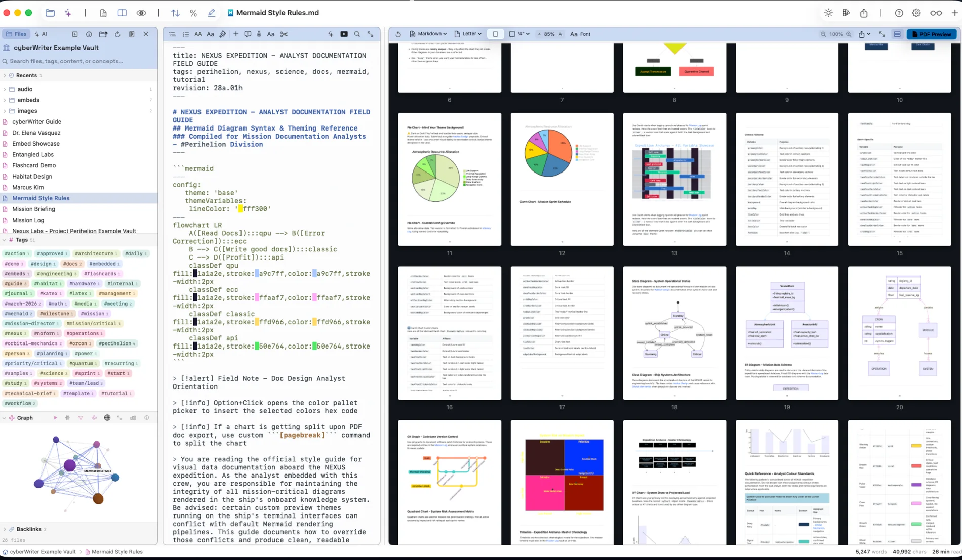Filter by the #perihelion tag
Viewport: 962px width, 560px height.
pos(116,343)
